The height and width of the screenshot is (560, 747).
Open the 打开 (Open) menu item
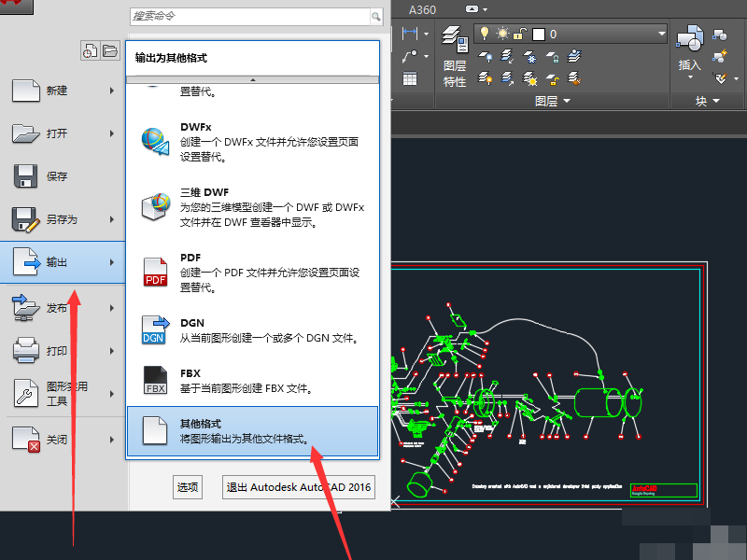[63, 133]
